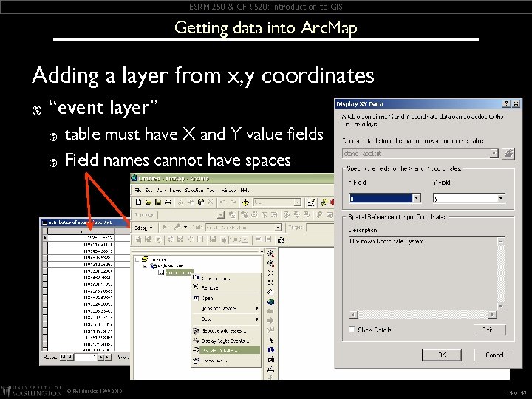The width and height of the screenshot is (532, 399).
Task: Open the Joins and Relates submenu
Action: [x=226, y=308]
